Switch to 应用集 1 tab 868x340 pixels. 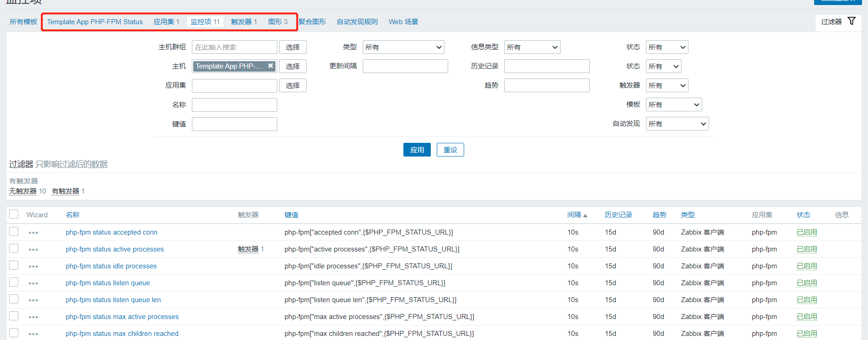coord(166,22)
